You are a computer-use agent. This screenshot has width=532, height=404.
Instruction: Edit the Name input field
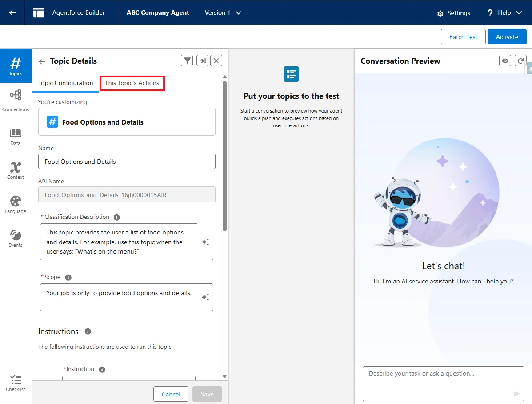[127, 162]
